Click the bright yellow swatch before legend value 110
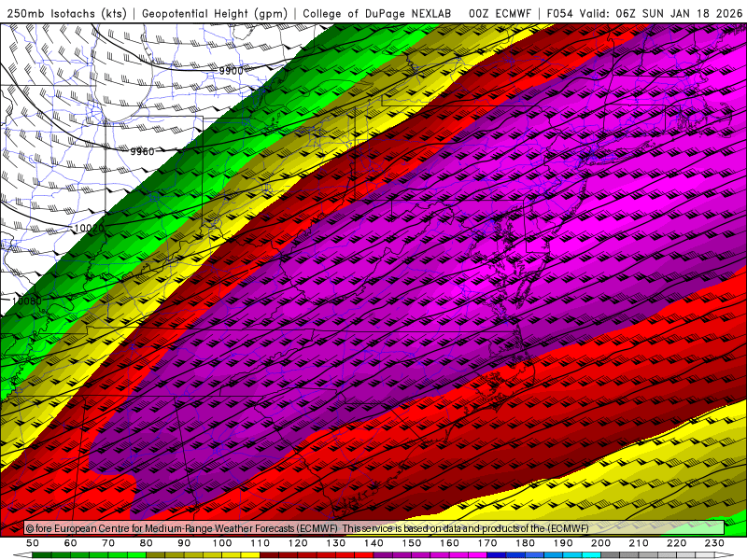 pos(250,554)
